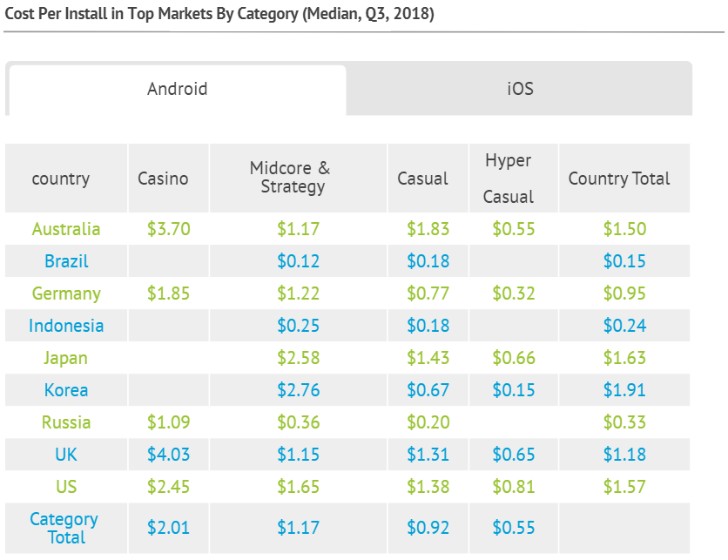This screenshot has height=560, width=728.
Task: Click the Casino column header
Action: click(x=163, y=179)
